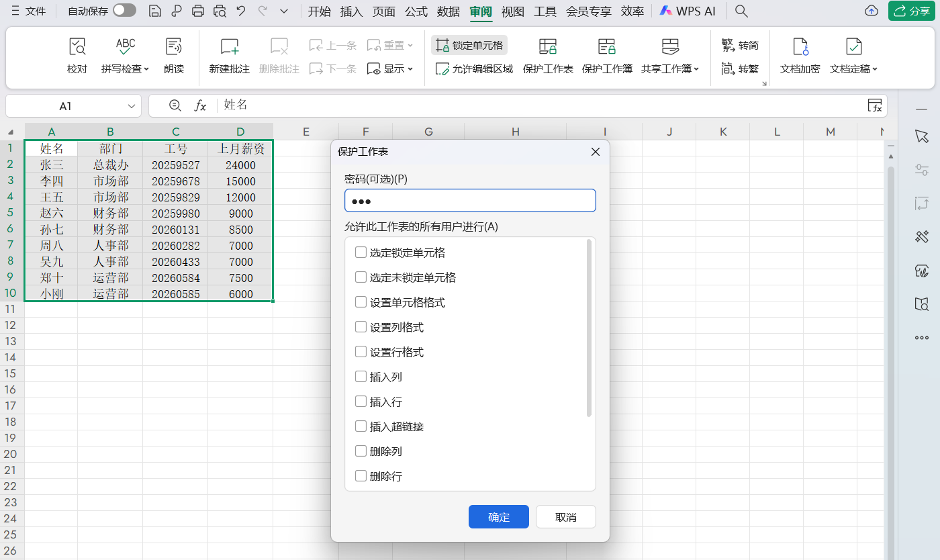The height and width of the screenshot is (560, 940).
Task: Click the 文档加密 document encryption icon
Action: click(799, 55)
